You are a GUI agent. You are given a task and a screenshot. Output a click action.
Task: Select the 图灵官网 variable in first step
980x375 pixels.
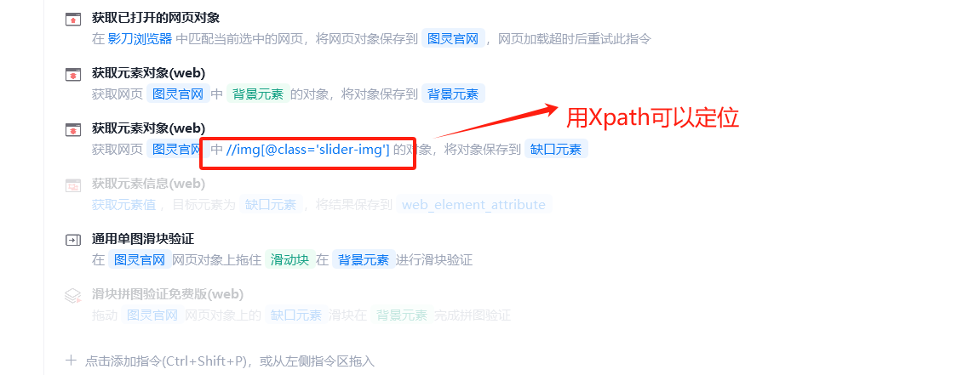[453, 38]
